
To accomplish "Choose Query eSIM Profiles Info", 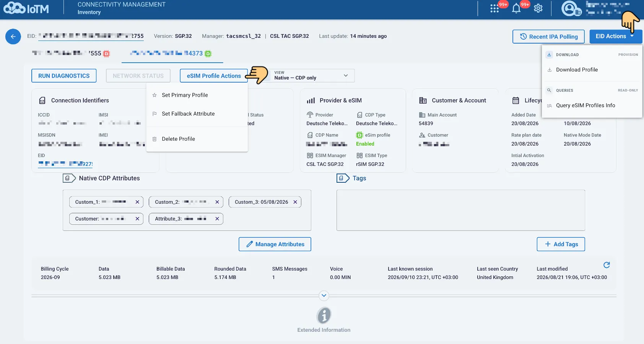I will coord(592,105).
